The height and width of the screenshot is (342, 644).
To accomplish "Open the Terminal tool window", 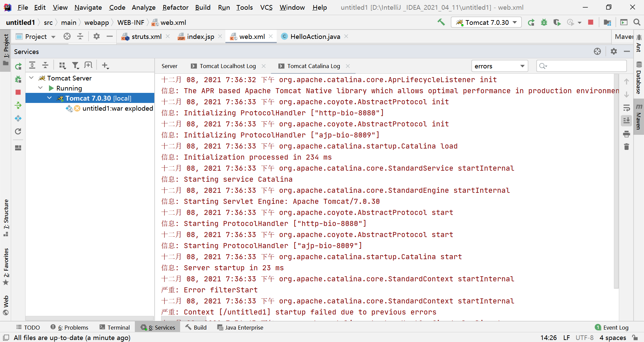I will [x=115, y=327].
